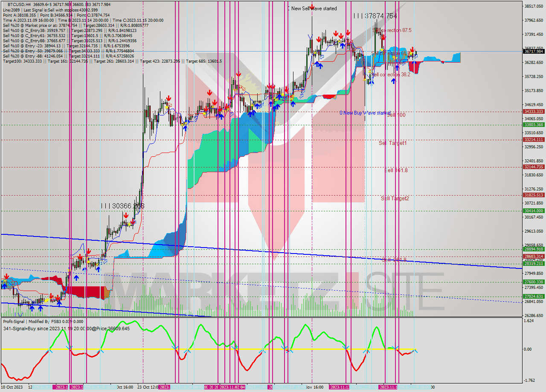Click the -1.762 indicator scale value

530,380
